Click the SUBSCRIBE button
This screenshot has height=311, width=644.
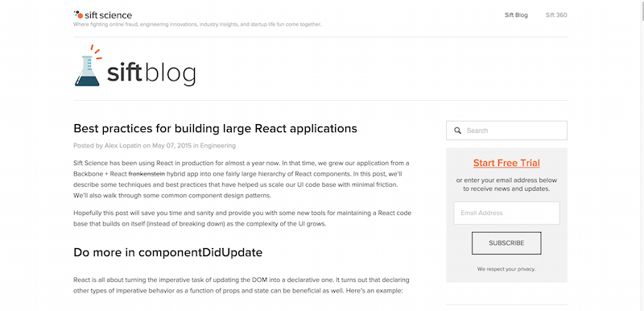coord(506,243)
